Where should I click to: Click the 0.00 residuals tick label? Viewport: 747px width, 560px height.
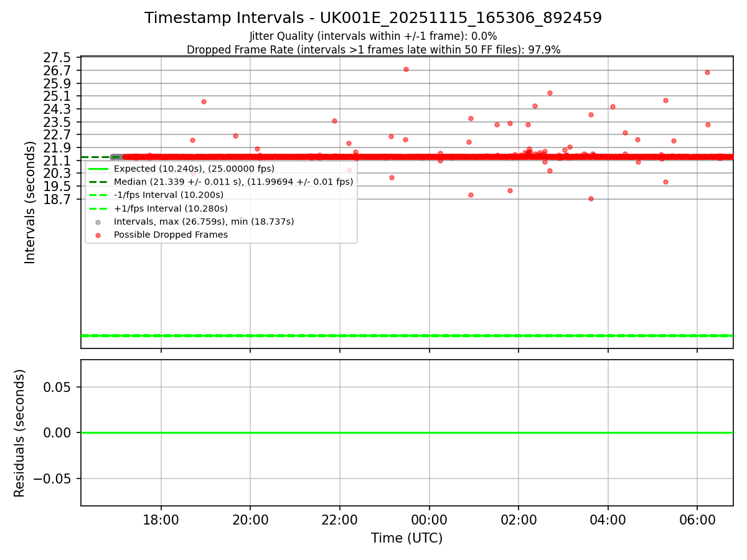57,432
